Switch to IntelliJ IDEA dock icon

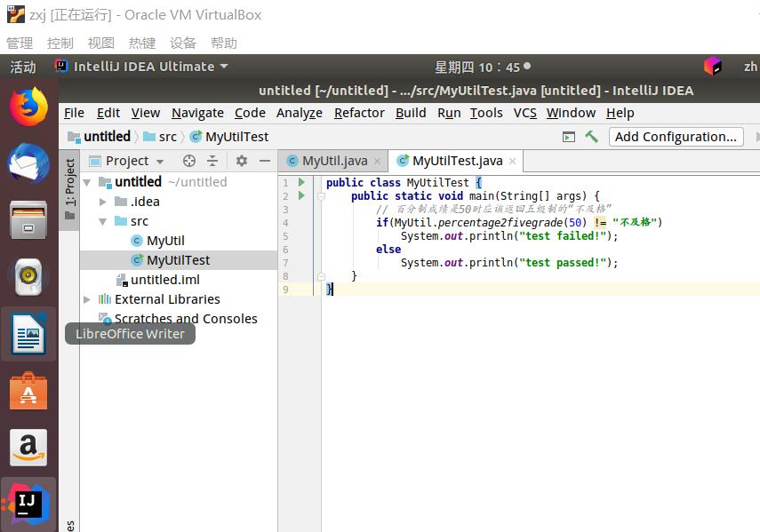pos(28,504)
